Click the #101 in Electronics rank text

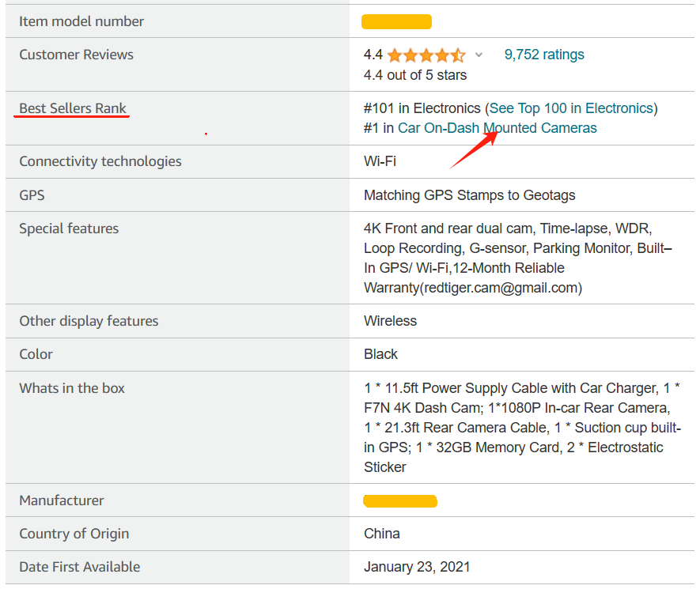(422, 108)
